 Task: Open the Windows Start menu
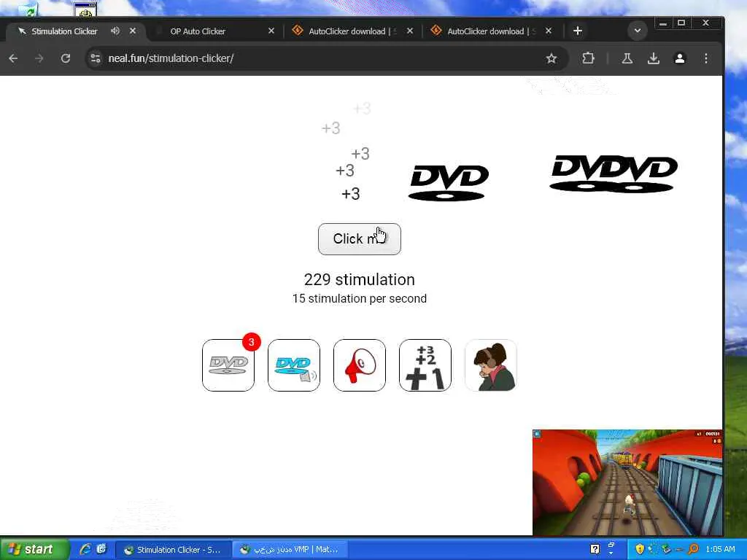coord(34,549)
